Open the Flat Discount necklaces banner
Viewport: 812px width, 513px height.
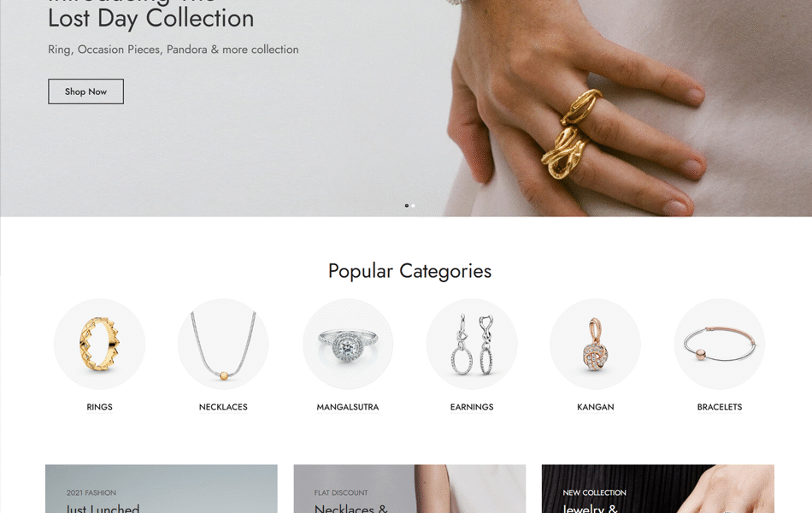pos(409,489)
